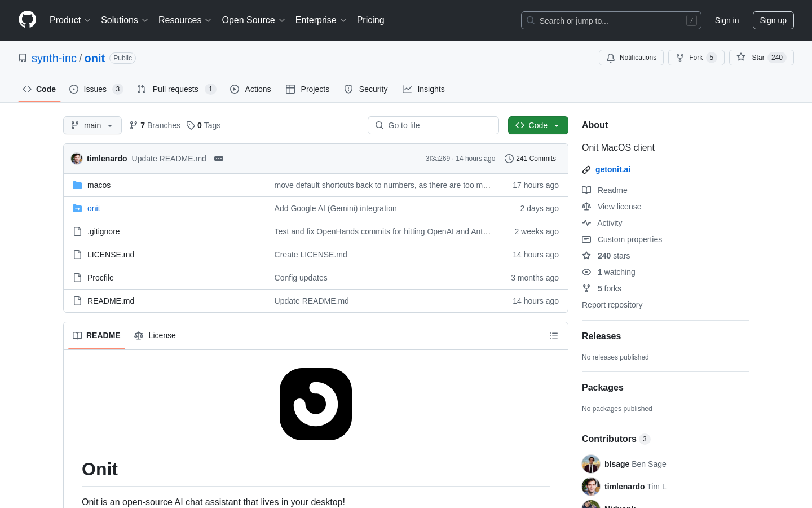812x508 pixels.
Task: Open the Product dropdown menu
Action: click(x=70, y=20)
